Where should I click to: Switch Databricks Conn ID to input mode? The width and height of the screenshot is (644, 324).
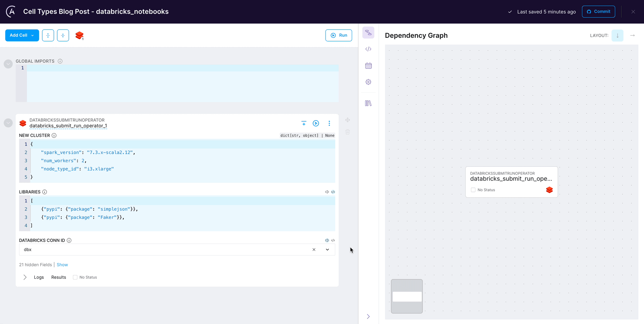click(327, 241)
